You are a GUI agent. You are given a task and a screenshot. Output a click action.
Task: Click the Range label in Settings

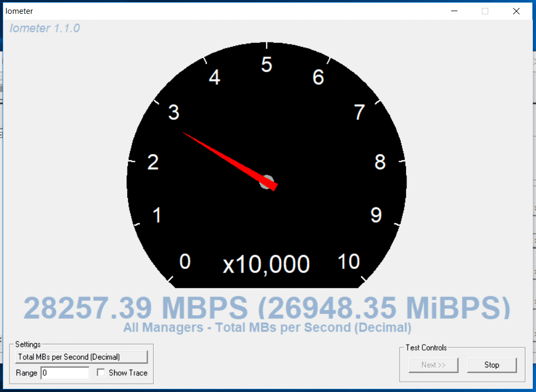tap(27, 373)
